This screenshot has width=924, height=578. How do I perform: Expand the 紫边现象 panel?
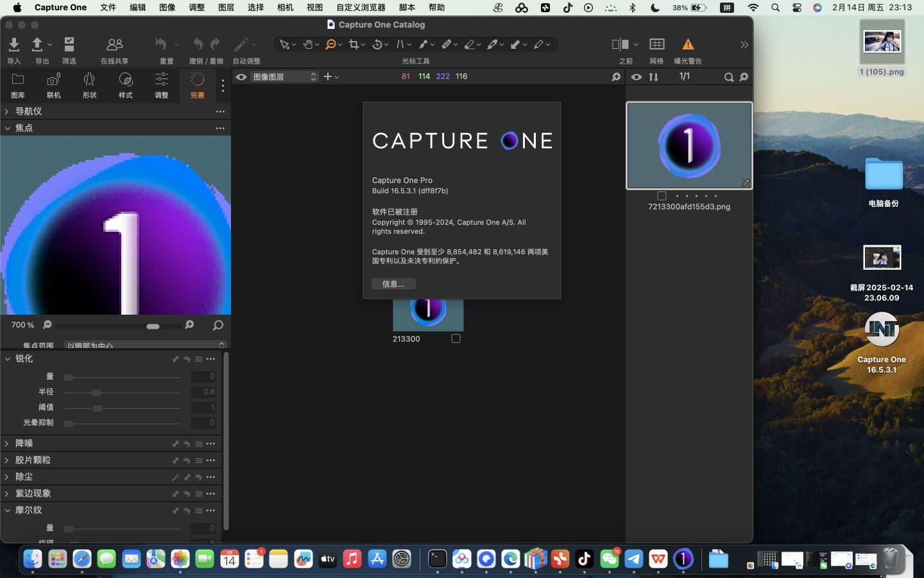tap(7, 493)
